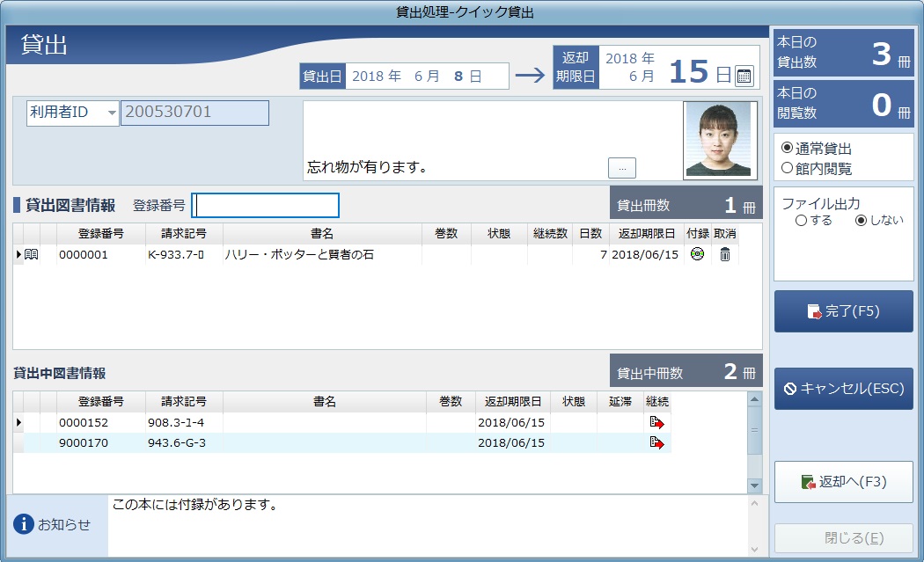Select the book title ハリー・ポッターと賢者の石
This screenshot has height=562, width=924.
(299, 254)
